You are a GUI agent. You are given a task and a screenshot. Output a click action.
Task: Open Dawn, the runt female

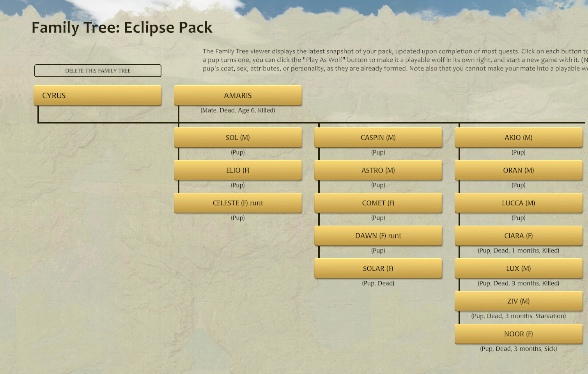click(378, 235)
